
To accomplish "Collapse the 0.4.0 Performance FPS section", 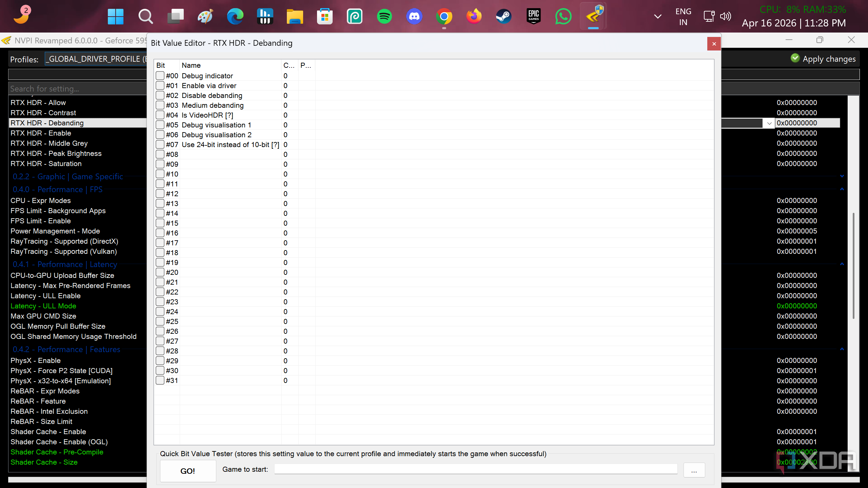I will click(842, 189).
